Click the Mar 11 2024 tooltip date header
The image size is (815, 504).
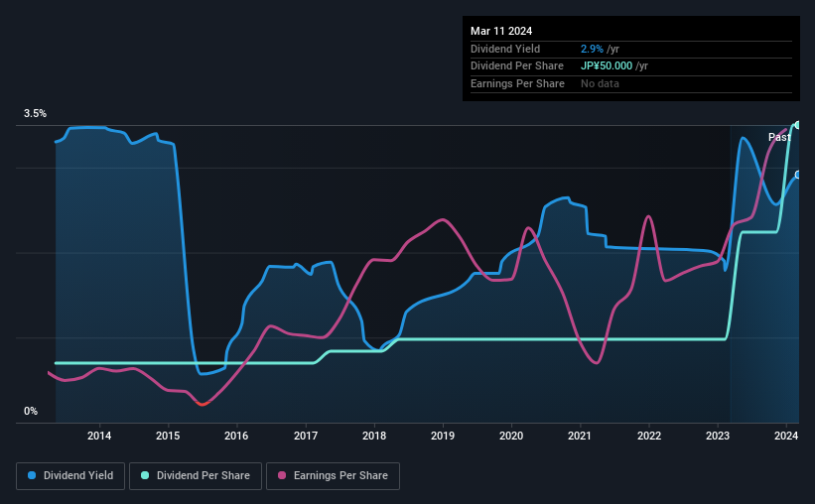pyautogui.click(x=501, y=31)
